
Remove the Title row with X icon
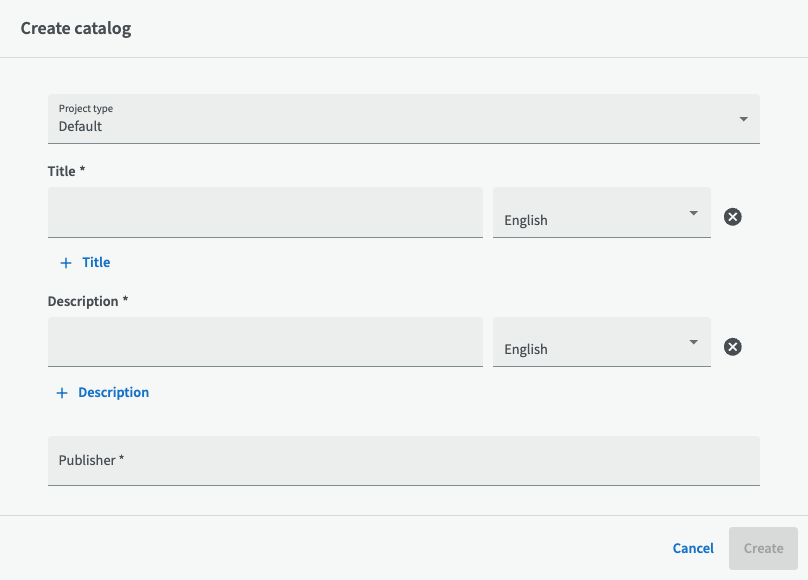coord(732,217)
